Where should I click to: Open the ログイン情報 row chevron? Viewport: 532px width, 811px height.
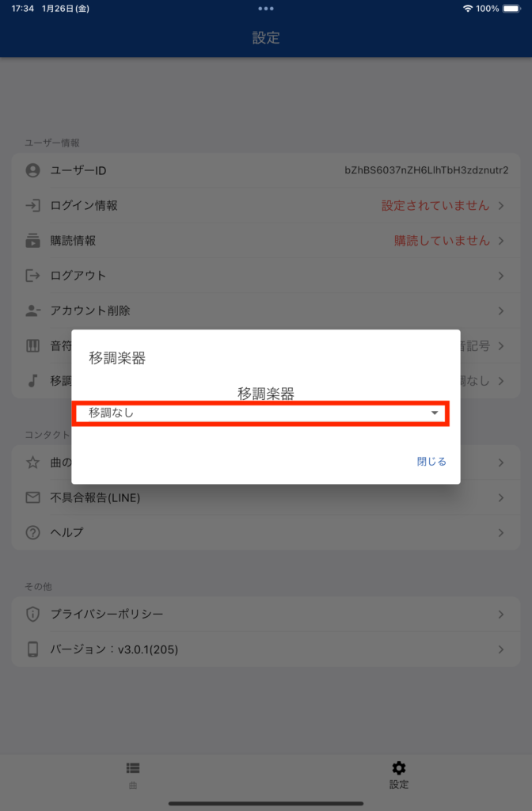(501, 205)
